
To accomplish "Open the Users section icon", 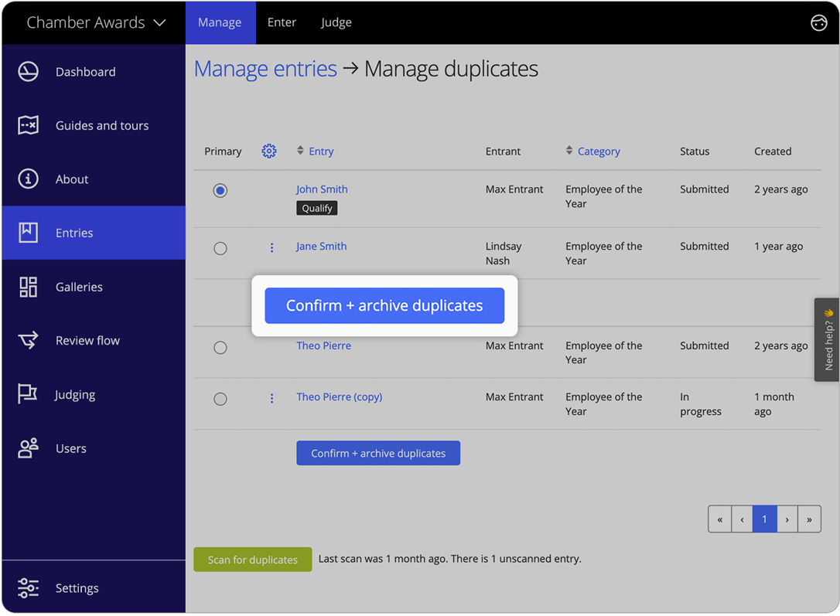I will [x=28, y=448].
